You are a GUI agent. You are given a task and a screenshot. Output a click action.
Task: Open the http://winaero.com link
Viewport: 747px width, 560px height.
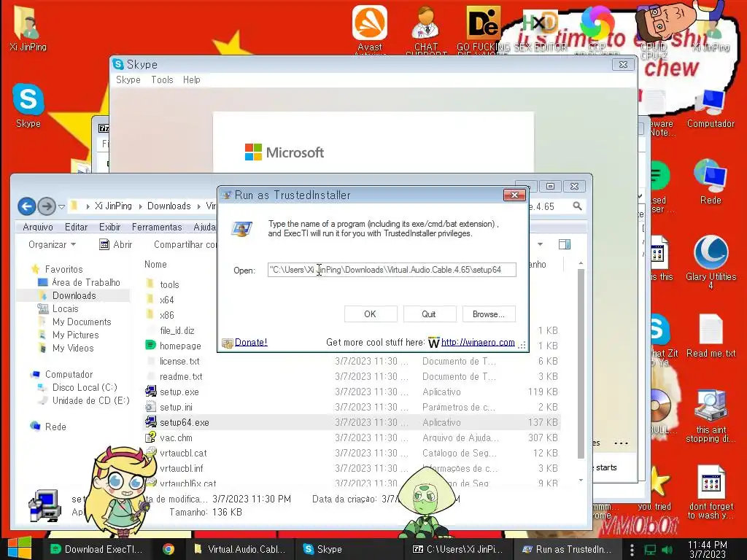click(478, 342)
